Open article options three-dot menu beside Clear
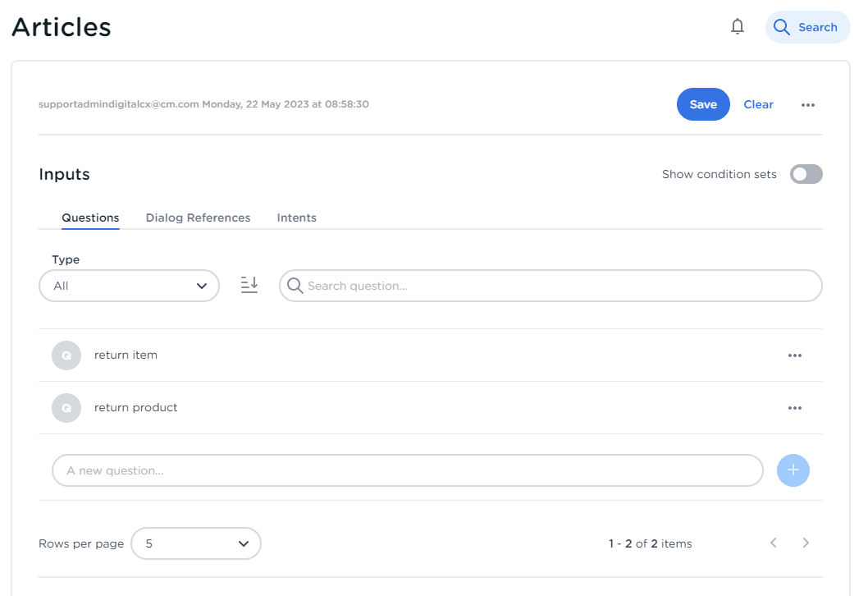 click(x=808, y=105)
